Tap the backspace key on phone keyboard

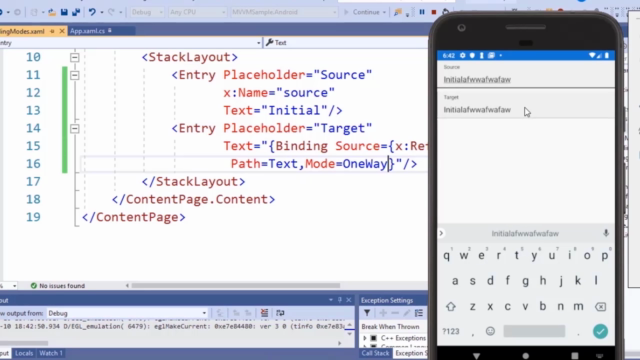(x=600, y=307)
